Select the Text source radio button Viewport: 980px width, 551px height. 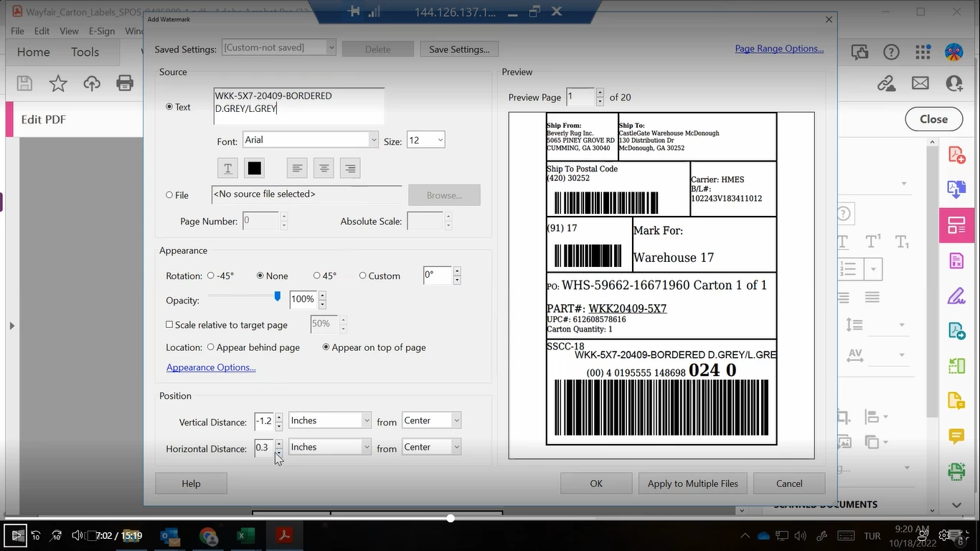click(x=169, y=107)
